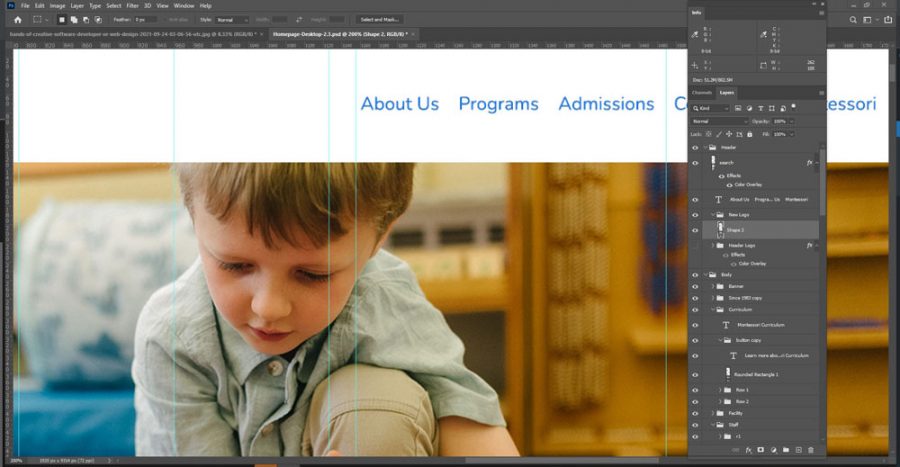Image resolution: width=900 pixels, height=467 pixels.
Task: Expand the Header Logo group
Action: 713,246
